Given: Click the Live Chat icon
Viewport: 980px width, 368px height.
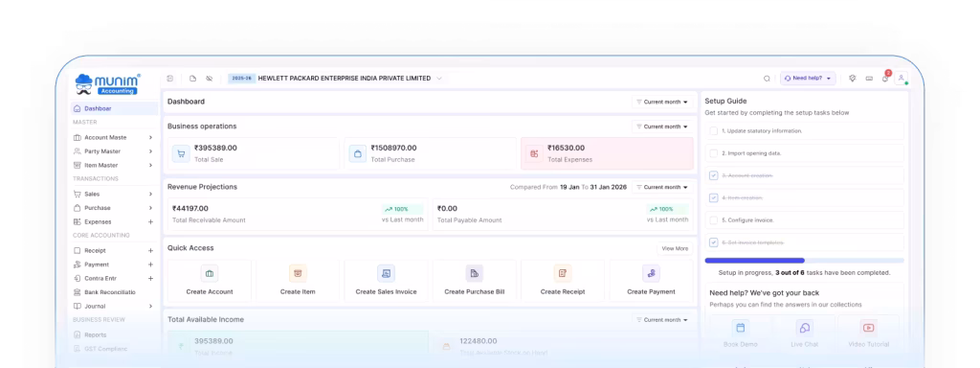Looking at the screenshot, I should tap(804, 328).
